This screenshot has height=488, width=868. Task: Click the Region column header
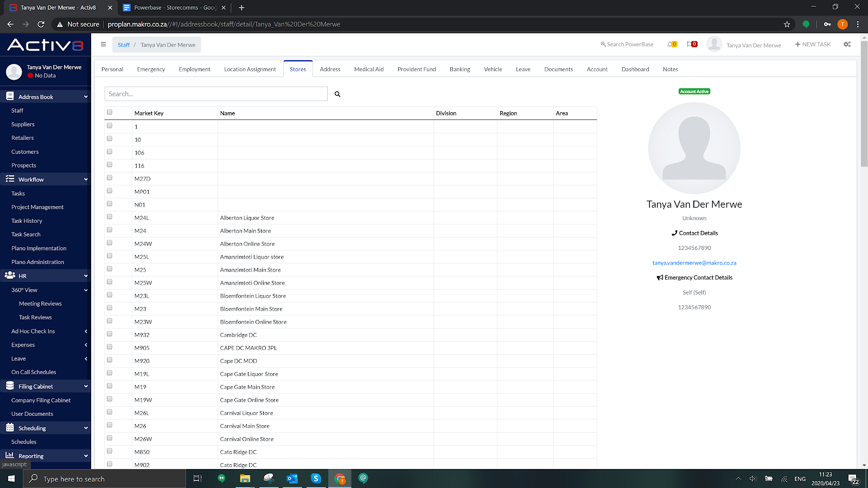(x=508, y=113)
